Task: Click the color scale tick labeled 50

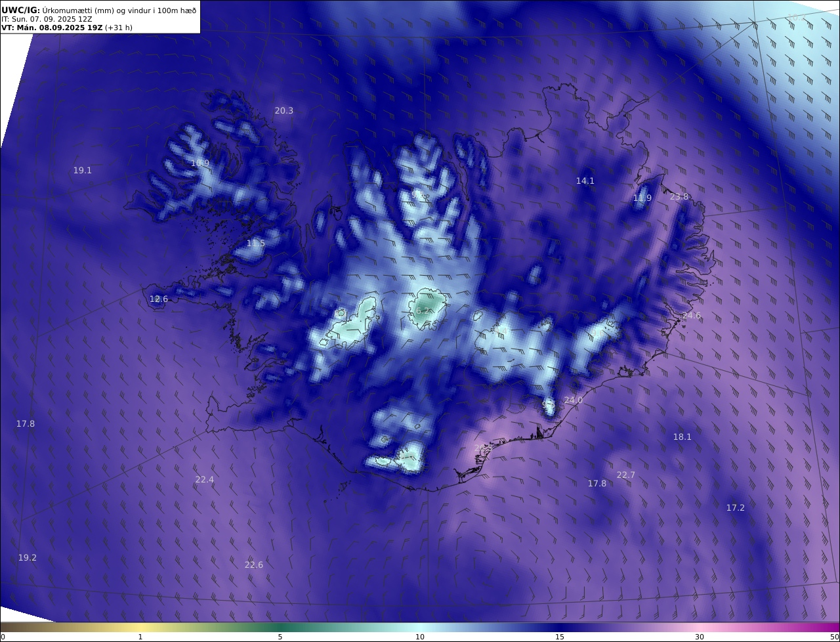Action: point(835,637)
